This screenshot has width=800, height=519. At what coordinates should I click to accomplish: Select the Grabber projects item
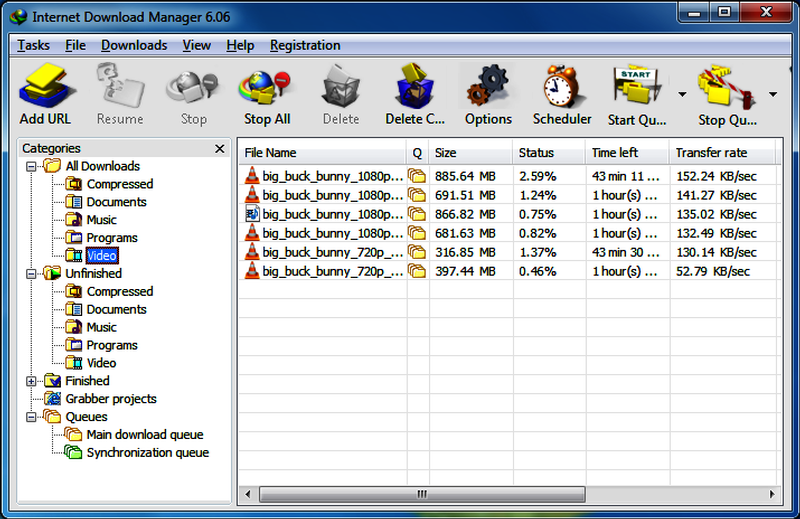111,399
